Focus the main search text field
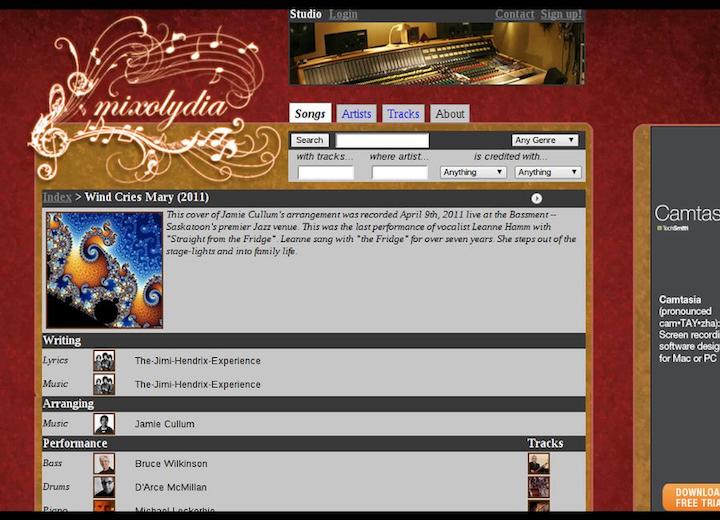The image size is (720, 520). tap(382, 140)
